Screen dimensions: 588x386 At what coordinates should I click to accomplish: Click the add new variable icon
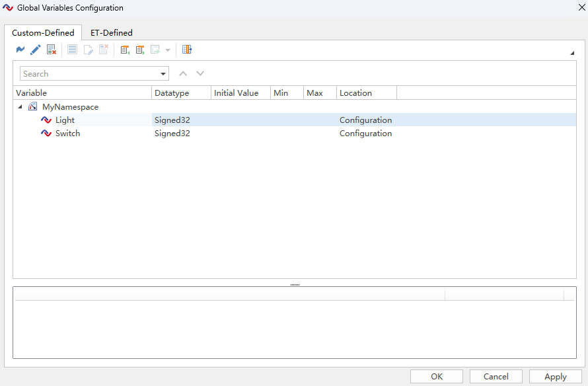point(20,50)
